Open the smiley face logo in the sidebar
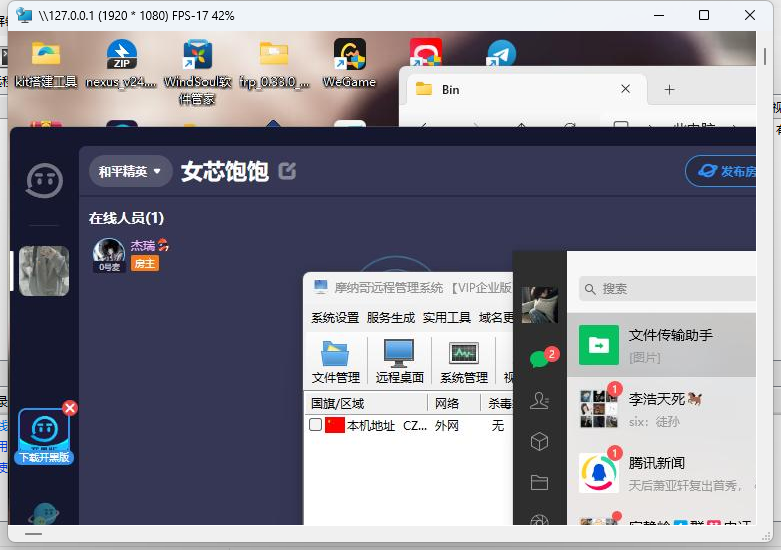Image resolution: width=781 pixels, height=550 pixels. [44, 180]
